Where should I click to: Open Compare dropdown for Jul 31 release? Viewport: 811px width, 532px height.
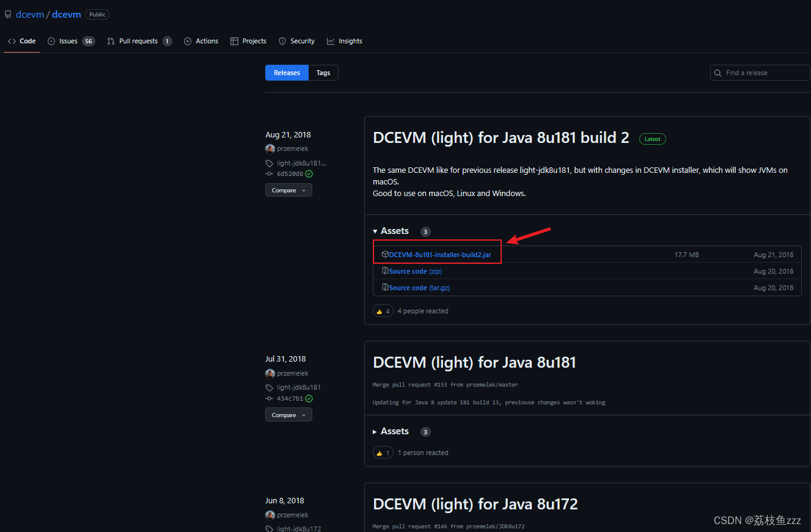(x=288, y=415)
